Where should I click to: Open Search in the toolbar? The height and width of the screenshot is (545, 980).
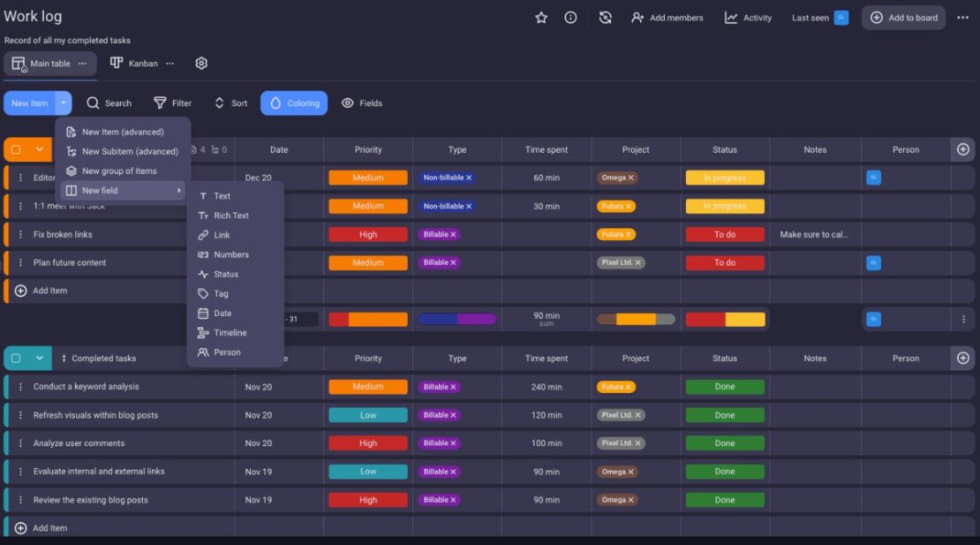tap(109, 103)
